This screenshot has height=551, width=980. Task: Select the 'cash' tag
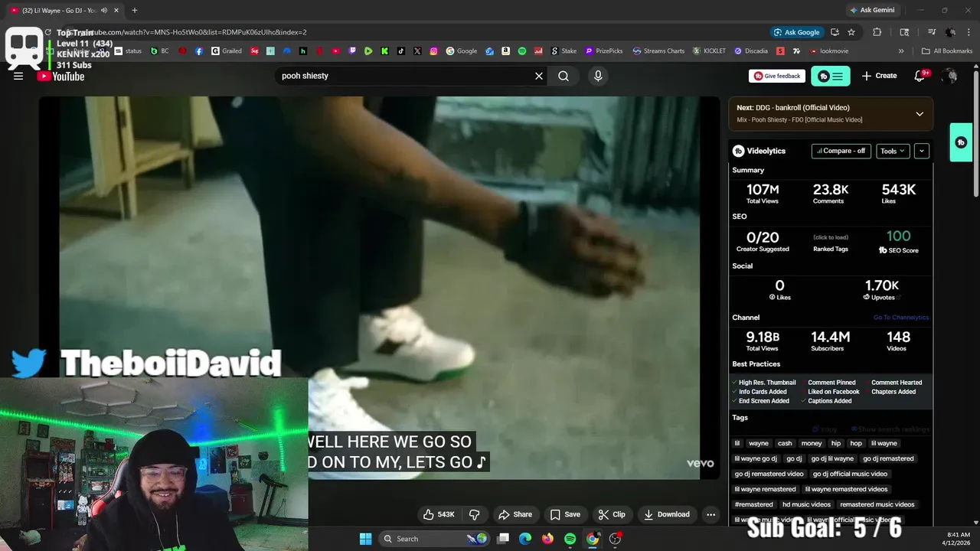point(785,443)
